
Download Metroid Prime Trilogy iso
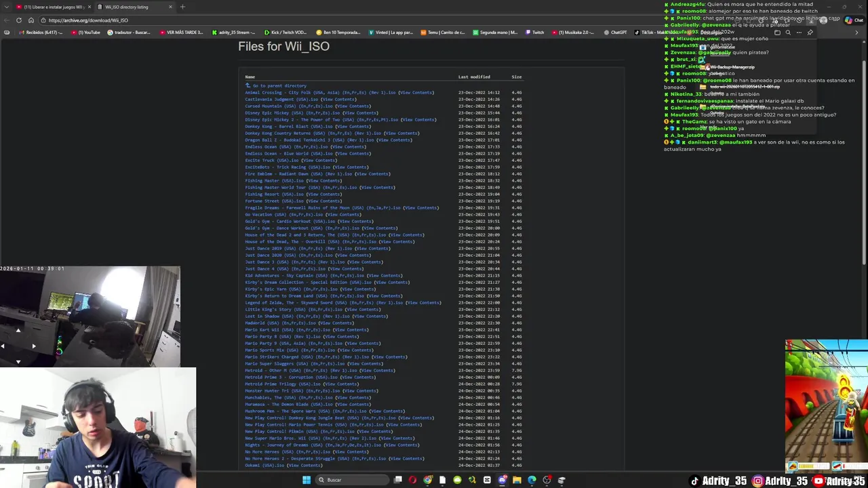[283, 384]
